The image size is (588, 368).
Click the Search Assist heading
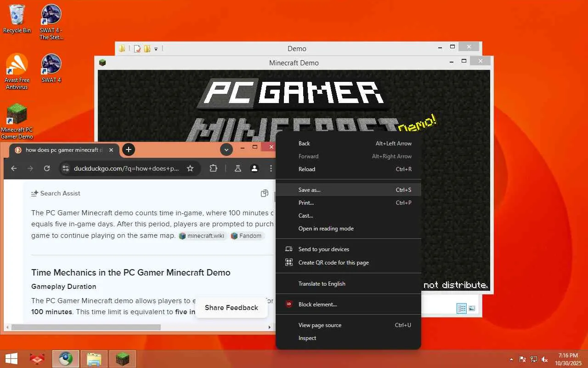(x=60, y=193)
